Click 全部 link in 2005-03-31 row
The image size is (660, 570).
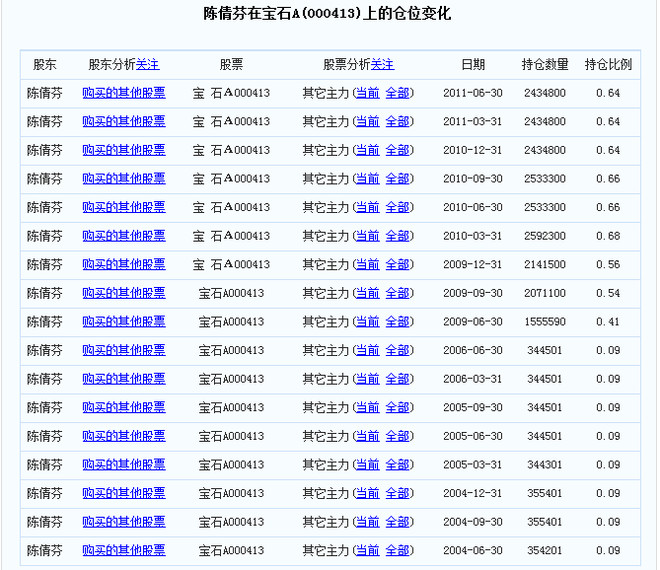[x=397, y=465]
